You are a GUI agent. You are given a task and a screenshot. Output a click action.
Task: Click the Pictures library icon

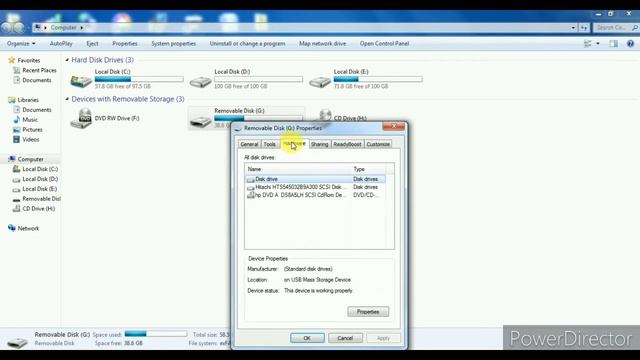pyautogui.click(x=17, y=129)
